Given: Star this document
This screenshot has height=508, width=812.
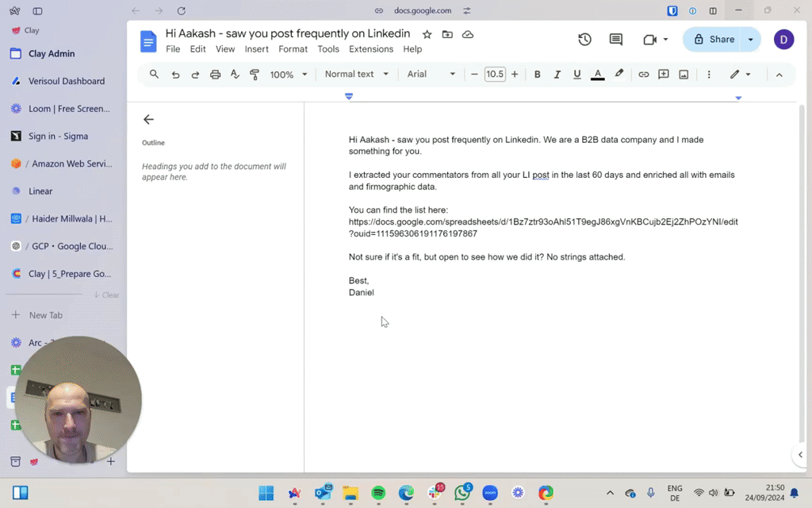Looking at the screenshot, I should click(427, 34).
